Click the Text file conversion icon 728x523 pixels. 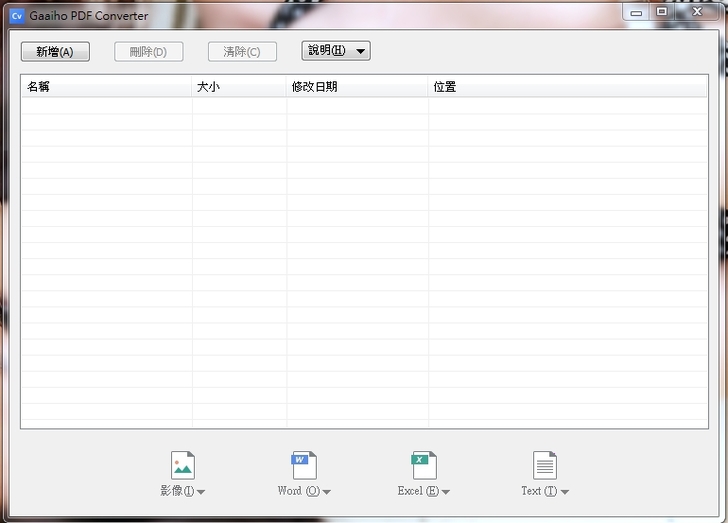click(x=545, y=465)
